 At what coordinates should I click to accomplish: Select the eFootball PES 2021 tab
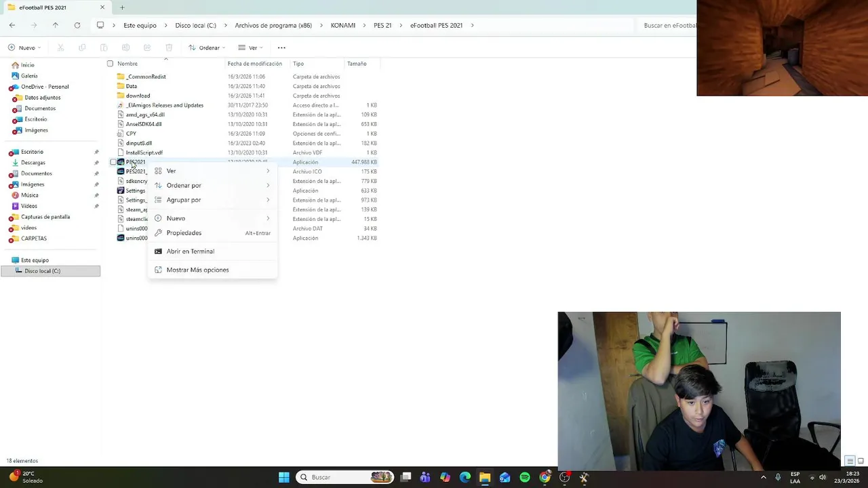pyautogui.click(x=54, y=7)
